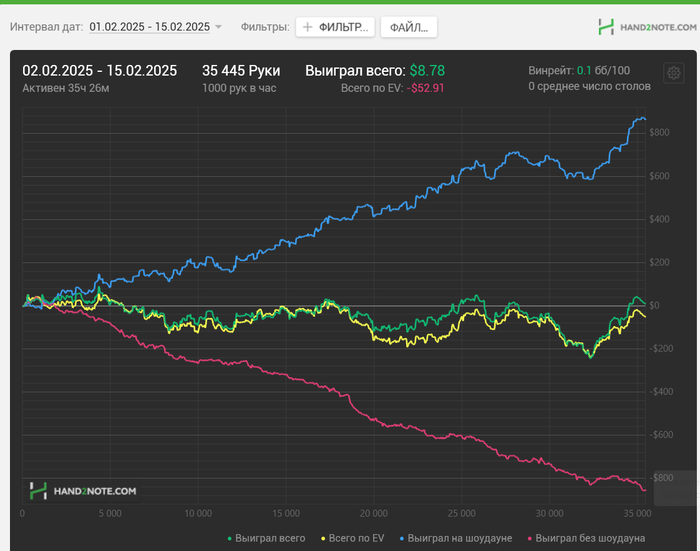The width and height of the screenshot is (700, 551).
Task: Toggle the Всего по EV legend series
Action: [x=352, y=538]
